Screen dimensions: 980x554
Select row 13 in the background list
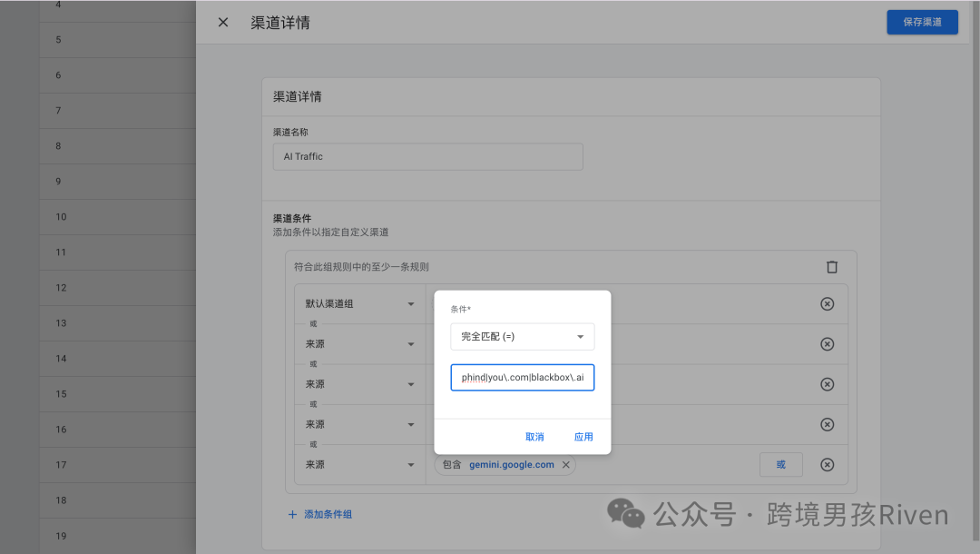[x=117, y=323]
